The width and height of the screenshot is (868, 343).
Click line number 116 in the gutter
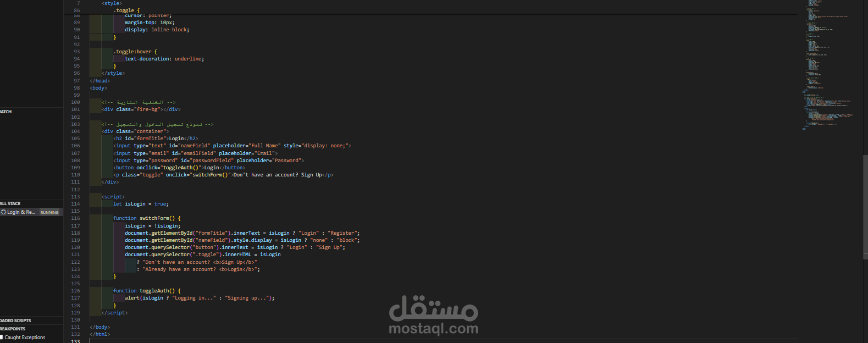(75, 218)
